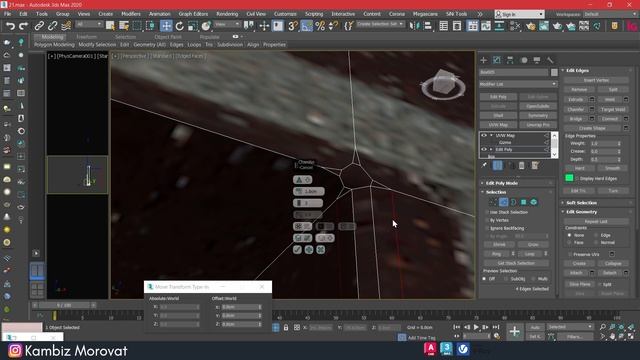Click Remove Modifier trash icon
Screen dimensions: 640x360
[x=522, y=165]
